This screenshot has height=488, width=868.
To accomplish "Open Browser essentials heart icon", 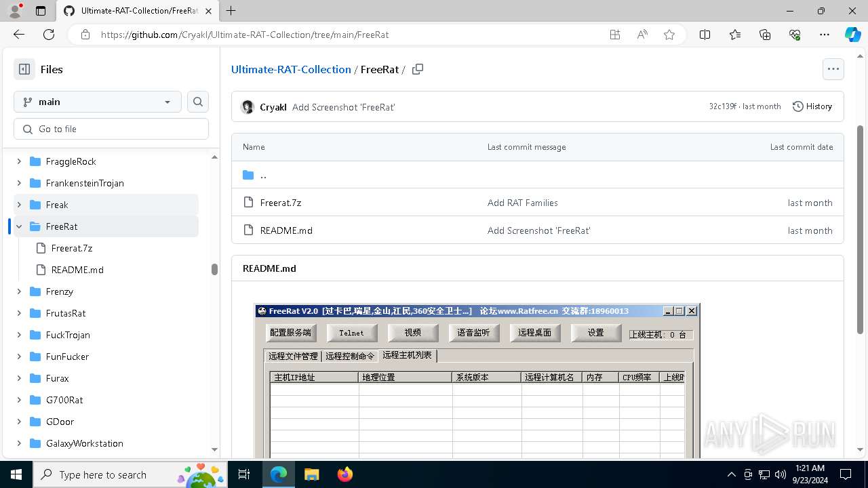I will click(795, 35).
